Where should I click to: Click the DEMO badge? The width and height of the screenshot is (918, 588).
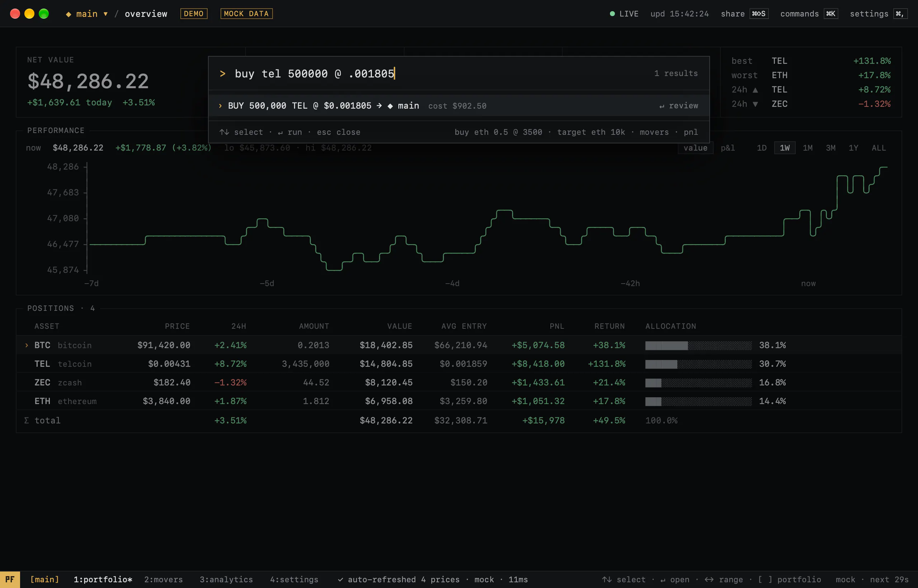pyautogui.click(x=194, y=14)
